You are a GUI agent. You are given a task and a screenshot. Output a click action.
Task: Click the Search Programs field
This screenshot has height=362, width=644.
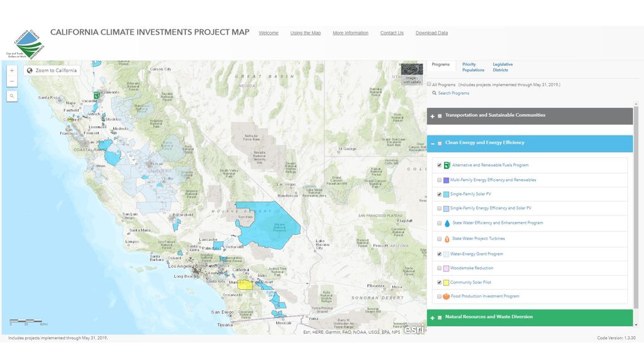click(453, 93)
